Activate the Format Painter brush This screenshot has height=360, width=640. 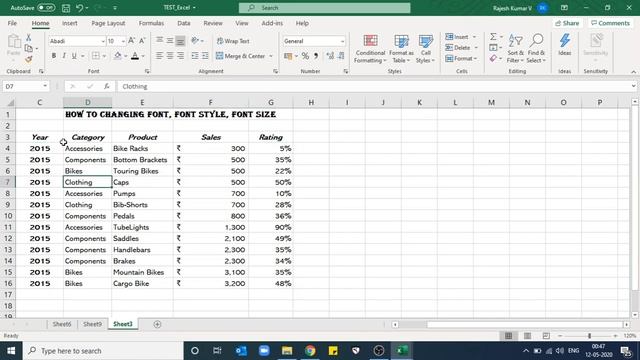pyautogui.click(x=29, y=59)
